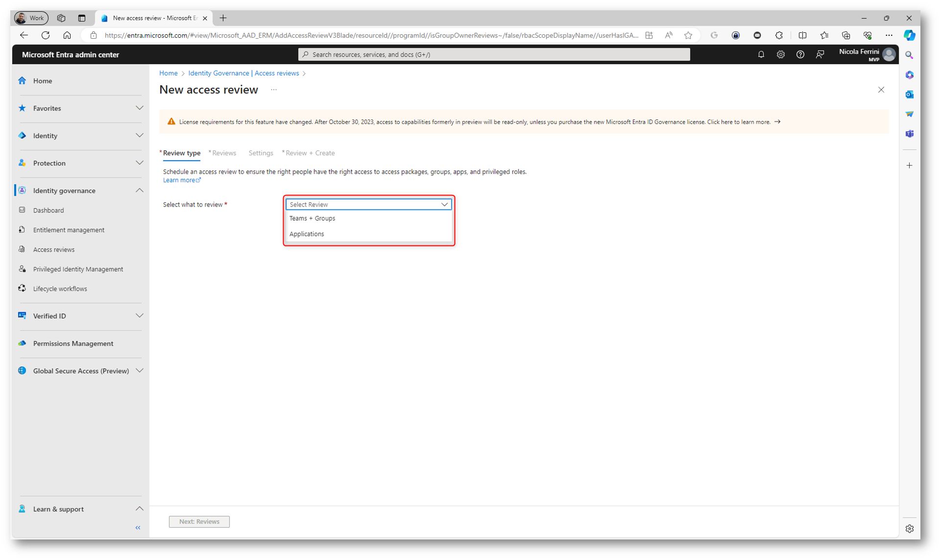Close the New access review browser tab
Viewport: 941px width, 560px height.
205,18
